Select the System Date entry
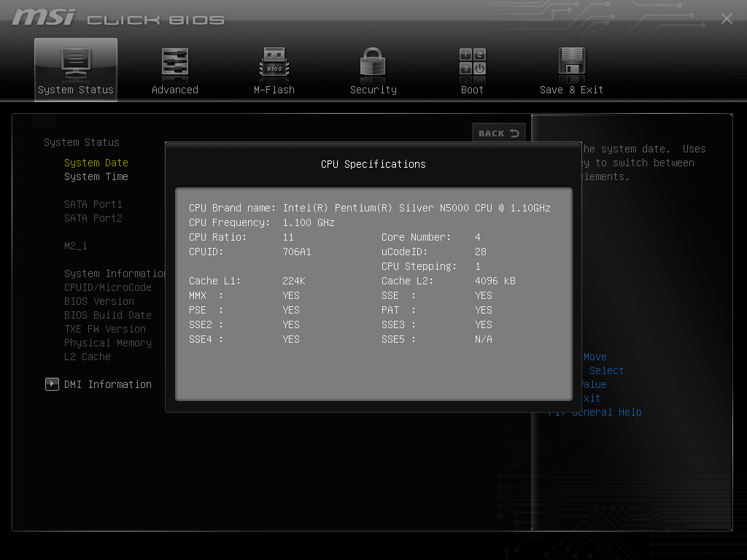This screenshot has height=560, width=747. [96, 163]
